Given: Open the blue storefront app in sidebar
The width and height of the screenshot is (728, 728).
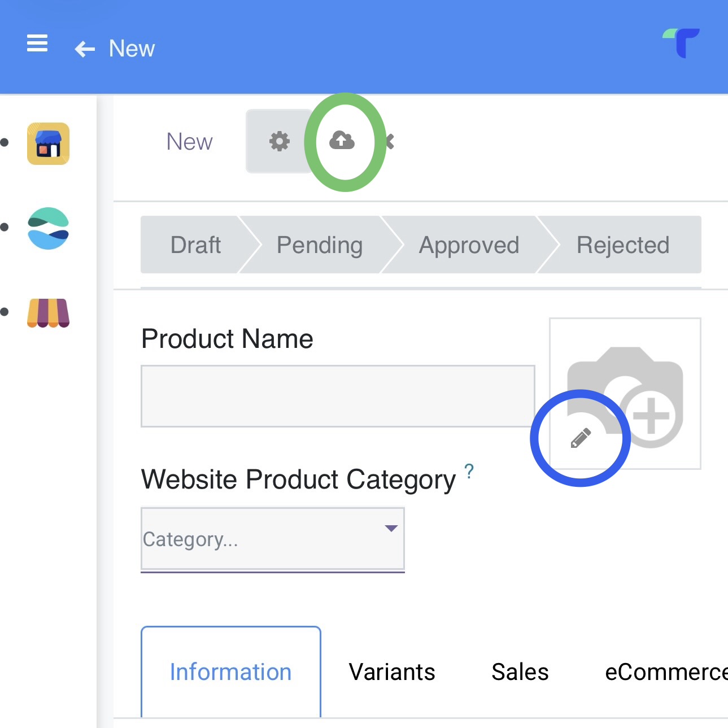Looking at the screenshot, I should (x=49, y=143).
